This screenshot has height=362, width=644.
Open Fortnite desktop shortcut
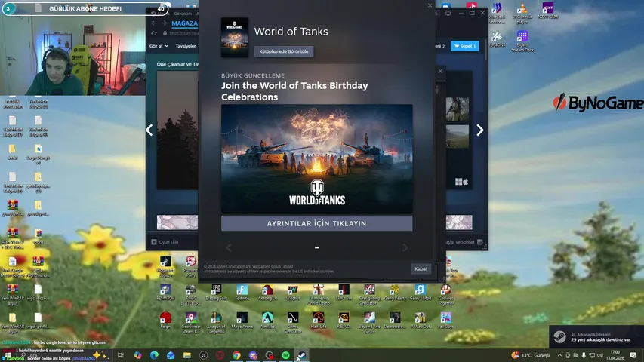click(242, 293)
